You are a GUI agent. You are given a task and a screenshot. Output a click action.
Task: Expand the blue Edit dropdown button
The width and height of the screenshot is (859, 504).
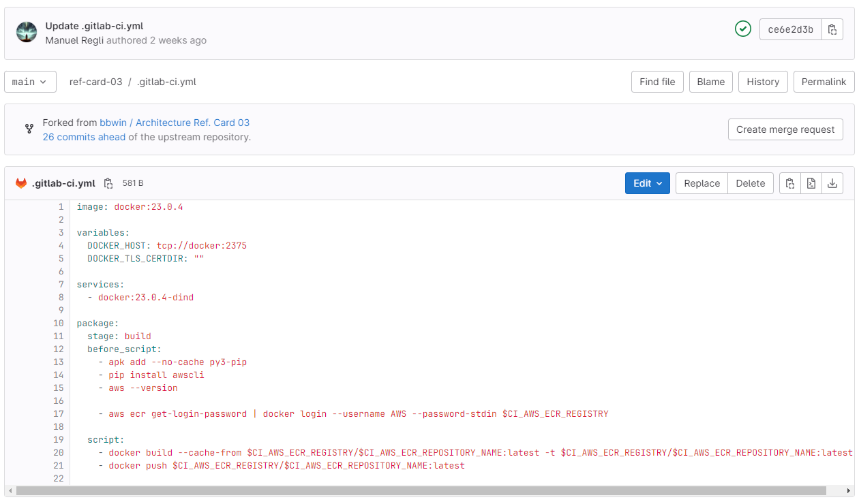click(647, 183)
